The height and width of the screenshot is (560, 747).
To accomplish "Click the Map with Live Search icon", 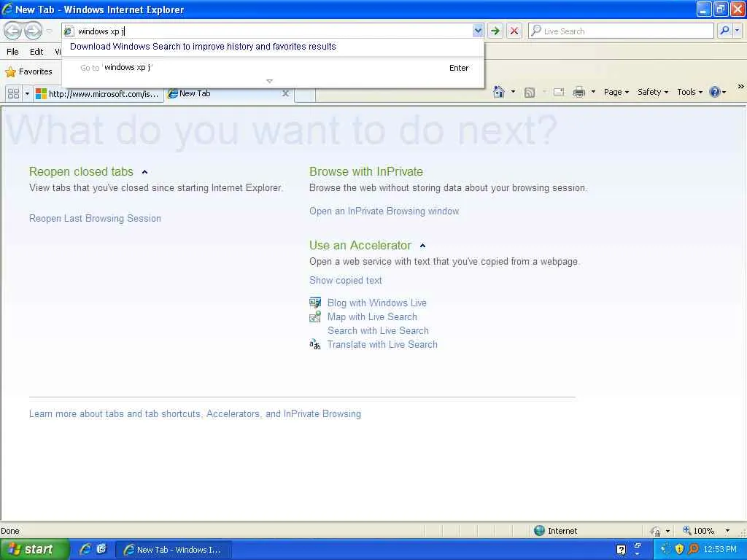I will (315, 316).
